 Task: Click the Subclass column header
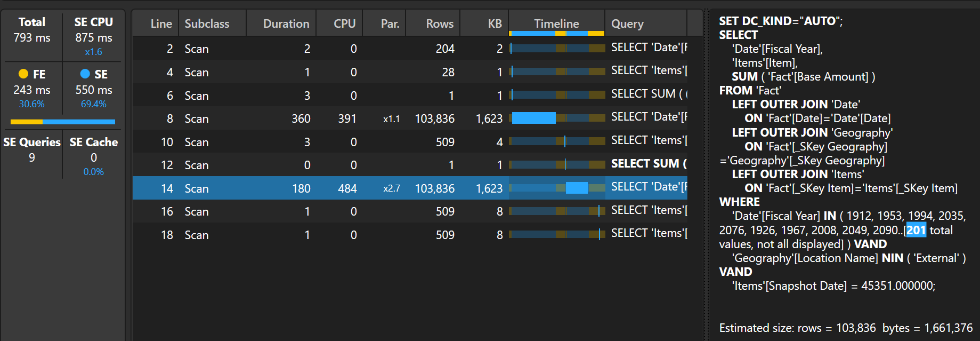207,23
